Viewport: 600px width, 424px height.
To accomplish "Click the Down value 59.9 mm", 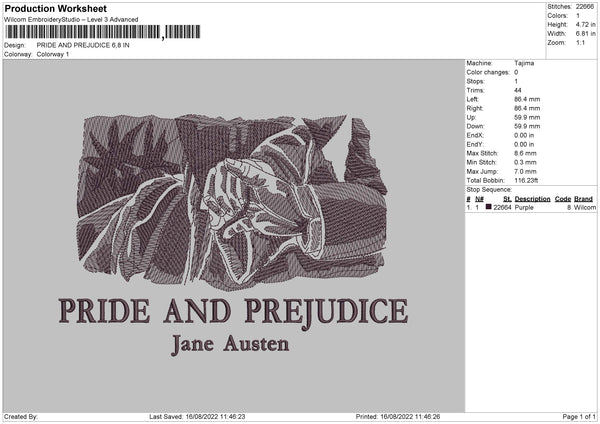I will tap(527, 126).
